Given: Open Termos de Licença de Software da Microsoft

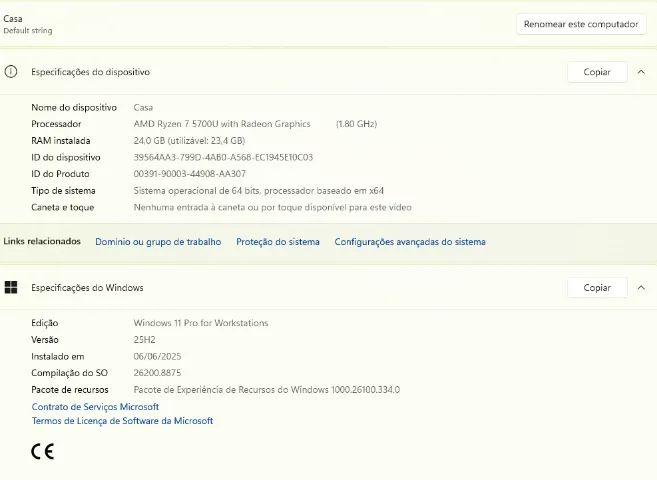Looking at the screenshot, I should (122, 421).
